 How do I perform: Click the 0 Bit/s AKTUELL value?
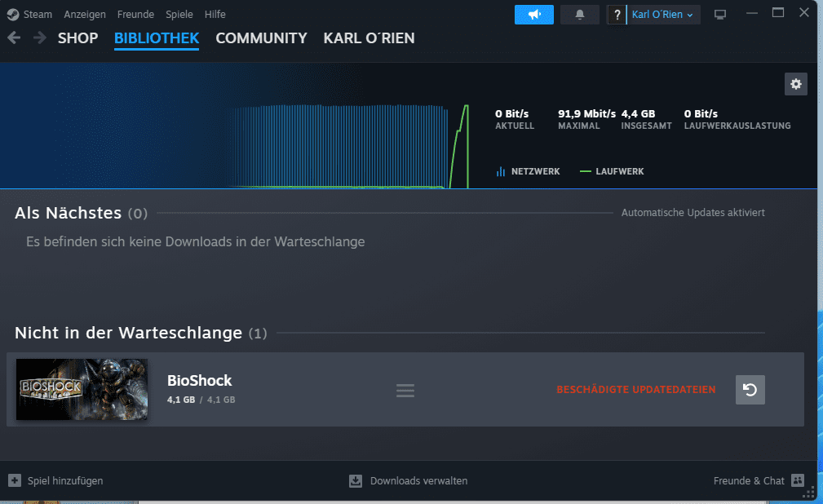point(511,113)
